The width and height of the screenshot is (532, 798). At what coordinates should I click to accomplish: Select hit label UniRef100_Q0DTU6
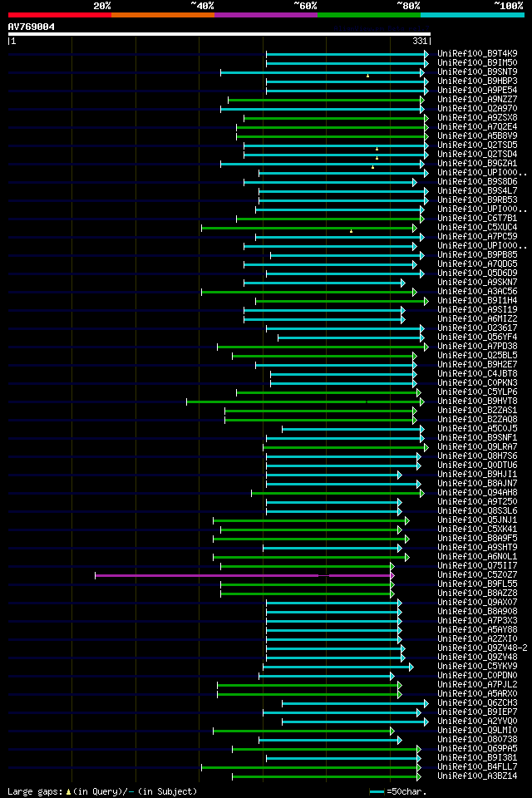(477, 465)
